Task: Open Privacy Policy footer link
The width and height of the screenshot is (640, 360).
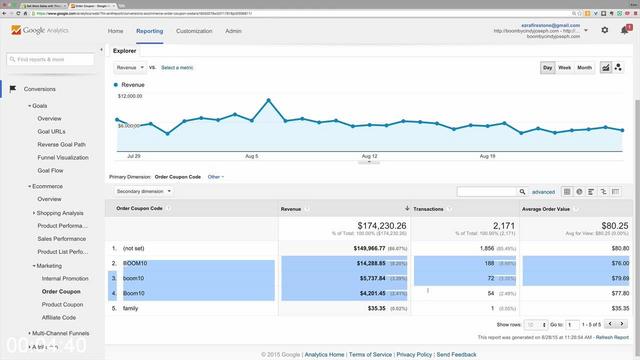Action: click(x=414, y=355)
